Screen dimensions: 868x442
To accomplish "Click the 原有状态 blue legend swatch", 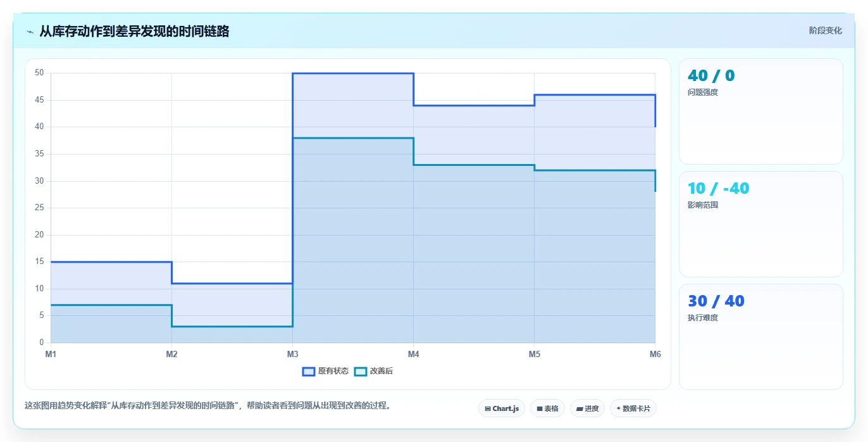I will coord(309,371).
